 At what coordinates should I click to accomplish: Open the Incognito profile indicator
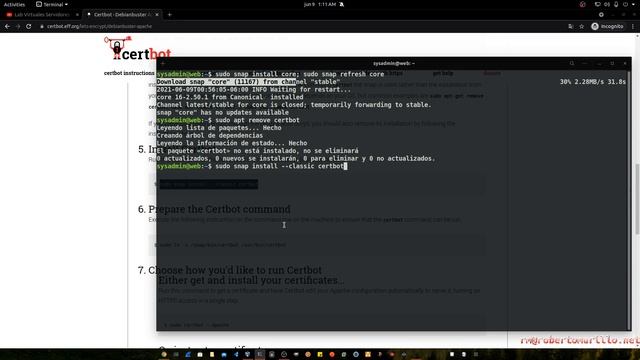point(607,26)
